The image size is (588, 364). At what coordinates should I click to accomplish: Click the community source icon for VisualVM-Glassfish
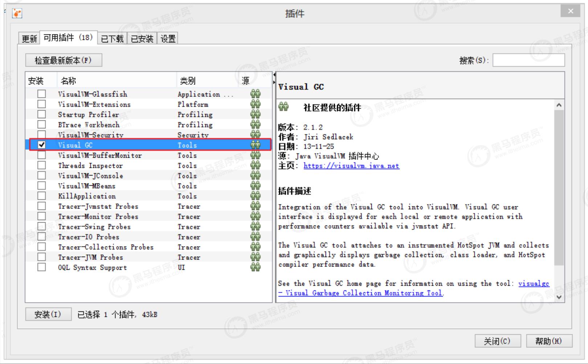[255, 94]
